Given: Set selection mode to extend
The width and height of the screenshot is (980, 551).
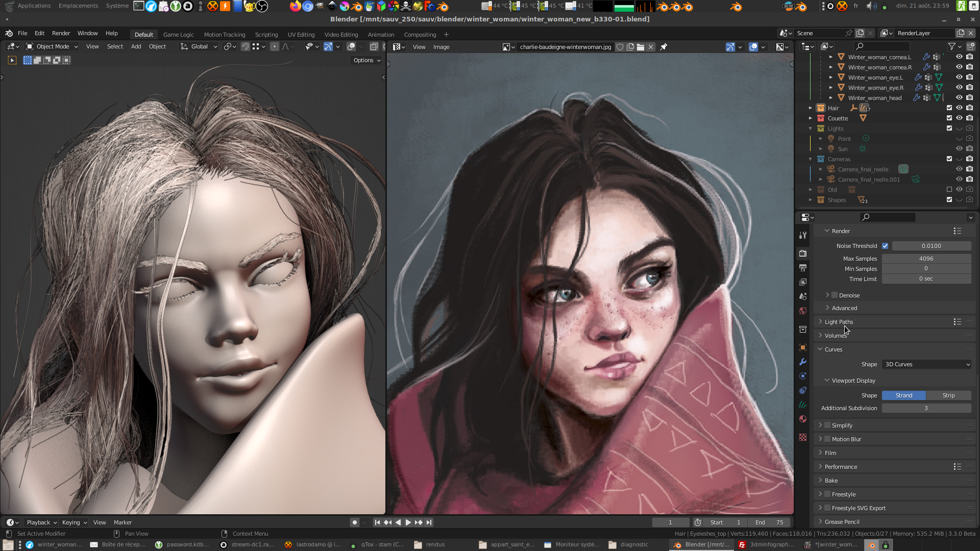Looking at the screenshot, I should click(x=37, y=60).
